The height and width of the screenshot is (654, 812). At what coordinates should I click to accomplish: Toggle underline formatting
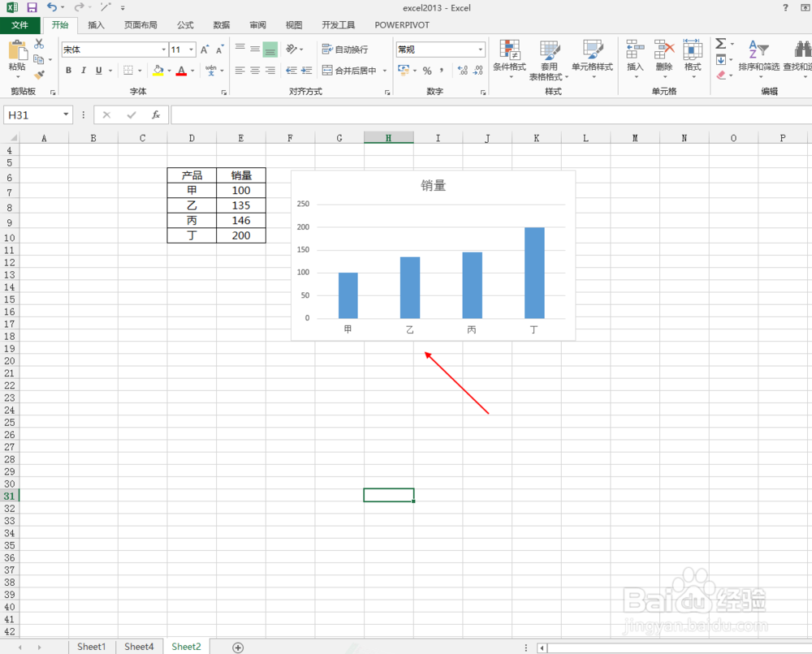pyautogui.click(x=97, y=71)
